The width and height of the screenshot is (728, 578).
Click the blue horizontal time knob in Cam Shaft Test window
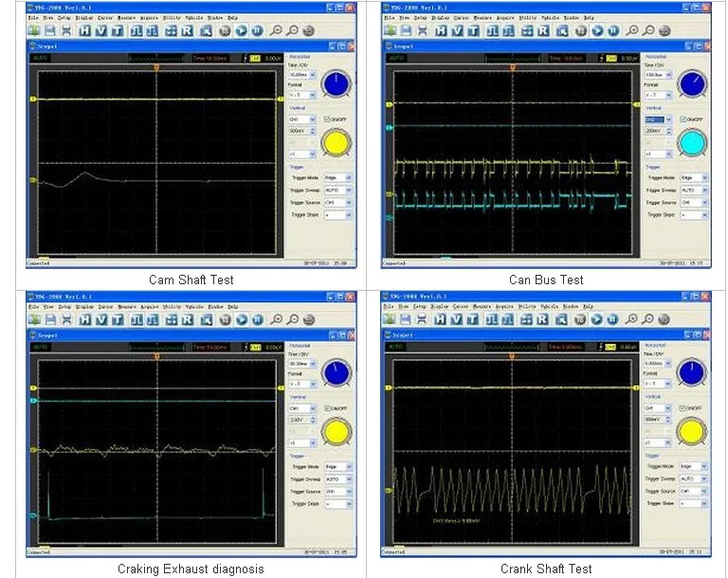point(337,84)
